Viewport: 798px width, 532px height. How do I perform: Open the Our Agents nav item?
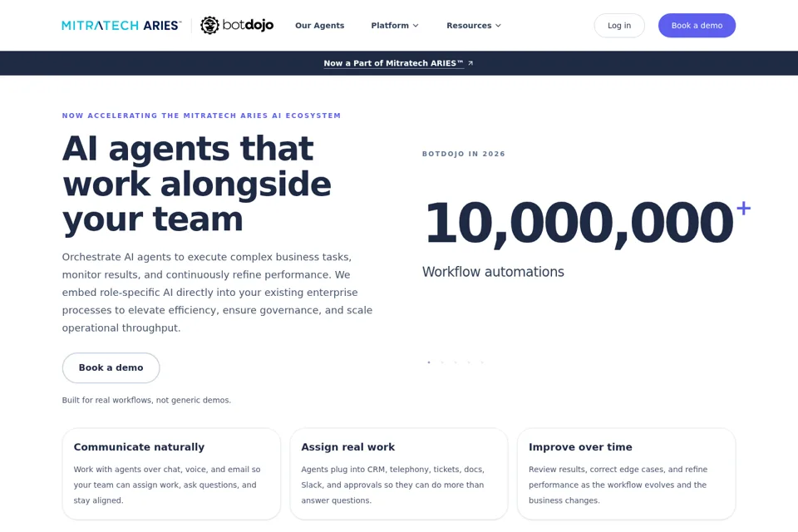coord(319,26)
